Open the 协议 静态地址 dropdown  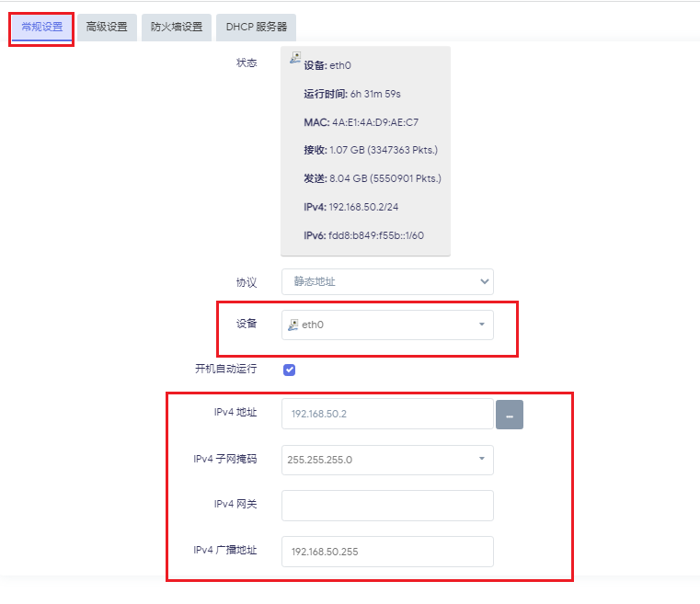point(387,281)
